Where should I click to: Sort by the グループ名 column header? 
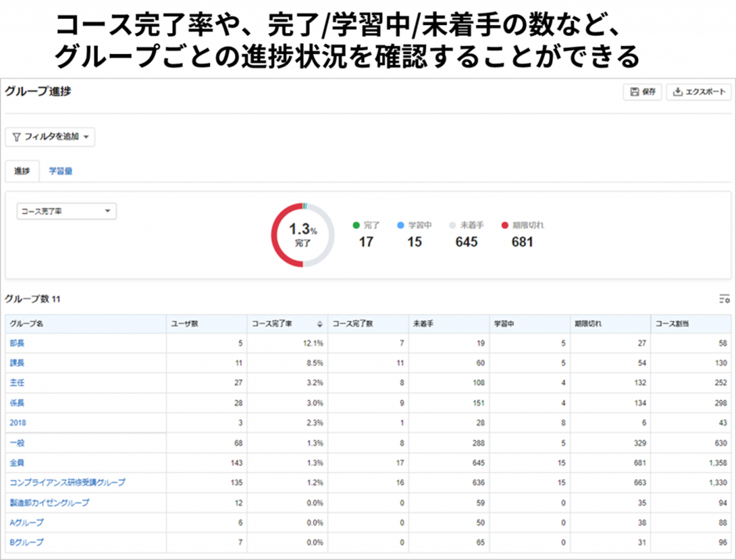coord(27,324)
